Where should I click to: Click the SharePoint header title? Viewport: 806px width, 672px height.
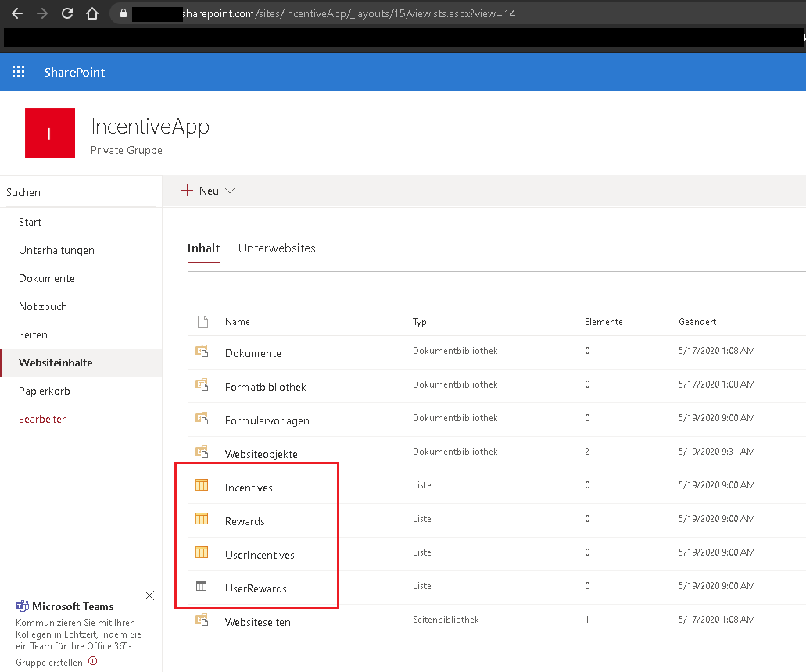point(74,73)
